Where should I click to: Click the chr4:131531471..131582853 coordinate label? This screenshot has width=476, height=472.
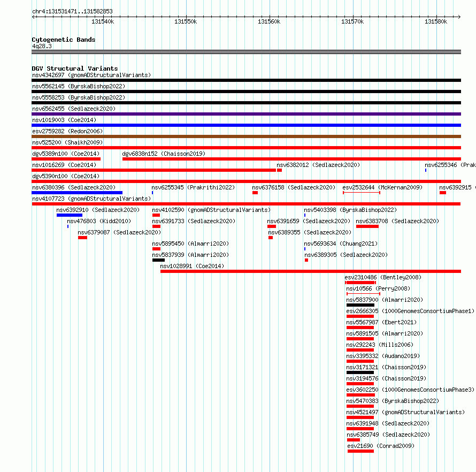72,12
